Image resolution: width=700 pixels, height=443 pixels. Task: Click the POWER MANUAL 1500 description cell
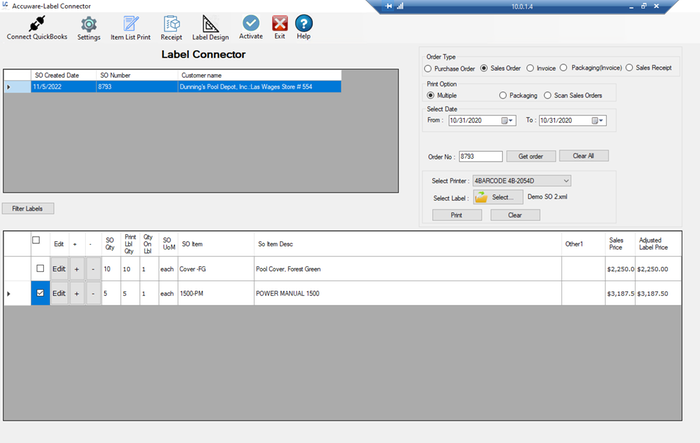tap(408, 293)
